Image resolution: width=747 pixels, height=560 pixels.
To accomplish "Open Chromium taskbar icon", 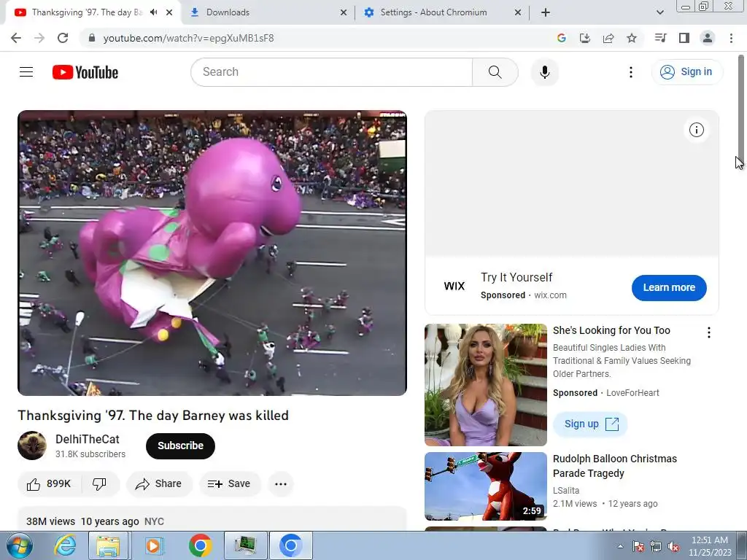I will pos(290,545).
